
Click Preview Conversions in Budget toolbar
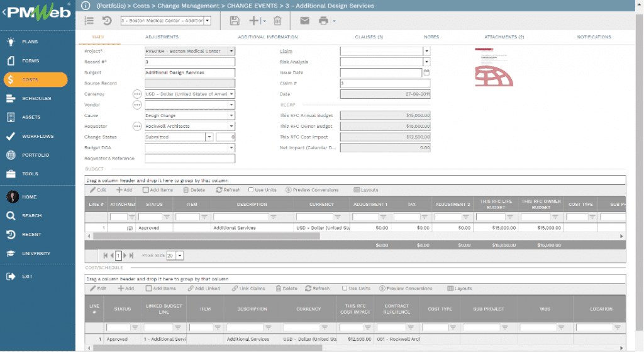pyautogui.click(x=312, y=190)
